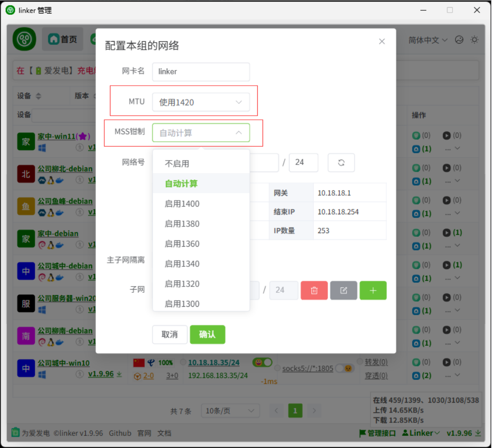Click the 2-0 tunnel link

pyautogui.click(x=149, y=376)
